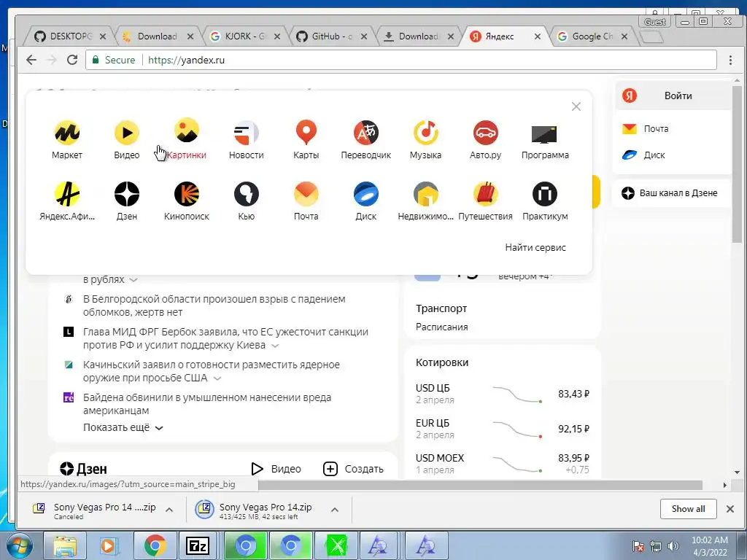Open Ваш канал в Дзене

click(x=670, y=192)
